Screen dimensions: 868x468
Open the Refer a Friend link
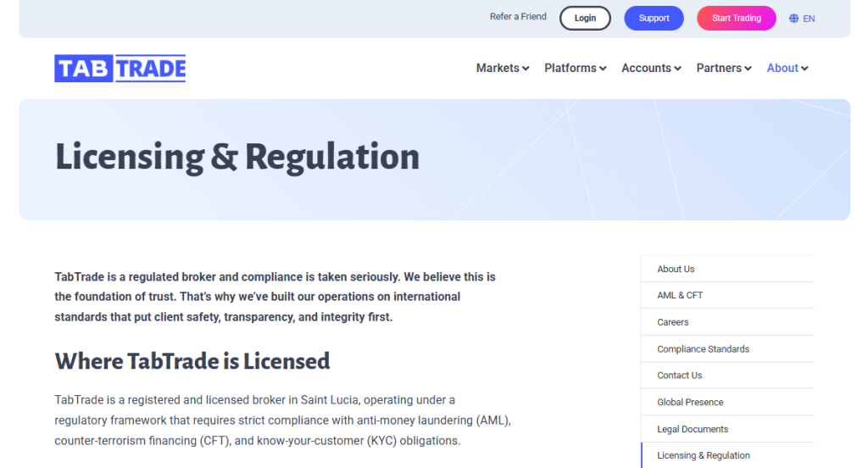pyautogui.click(x=518, y=17)
